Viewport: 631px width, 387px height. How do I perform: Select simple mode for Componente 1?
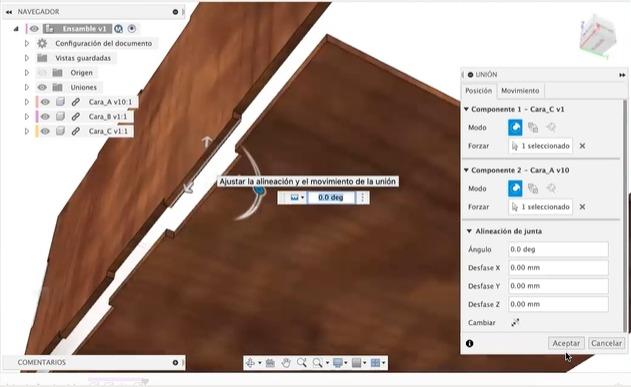[x=515, y=128]
